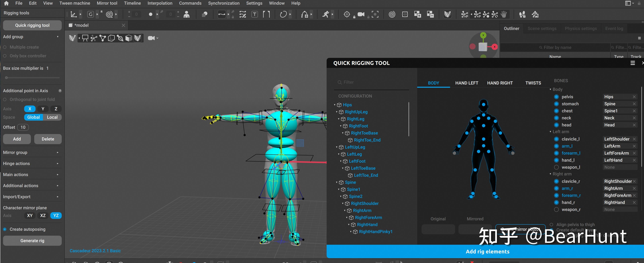Open the Tween machine menu
Viewport: 644px width, 263px height.
click(x=74, y=3)
